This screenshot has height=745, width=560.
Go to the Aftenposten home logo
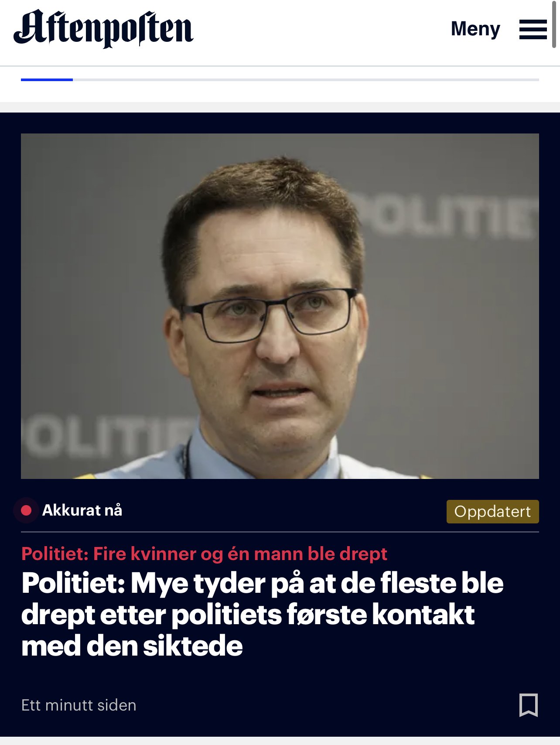click(x=103, y=29)
